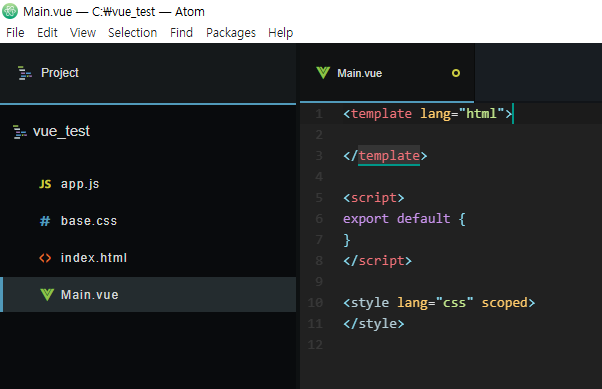Image resolution: width=602 pixels, height=389 pixels.
Task: Click the vue_test root folder icon
Action: pos(20,132)
